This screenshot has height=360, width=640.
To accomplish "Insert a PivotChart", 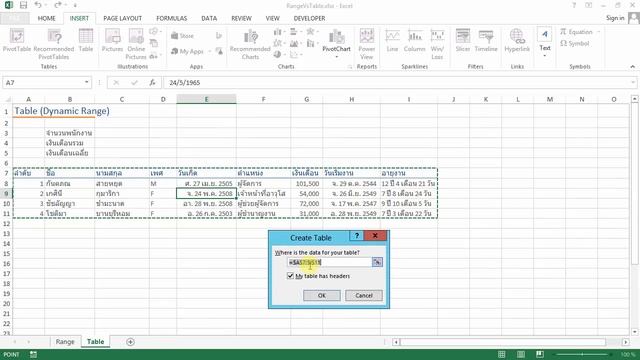I will point(336,40).
